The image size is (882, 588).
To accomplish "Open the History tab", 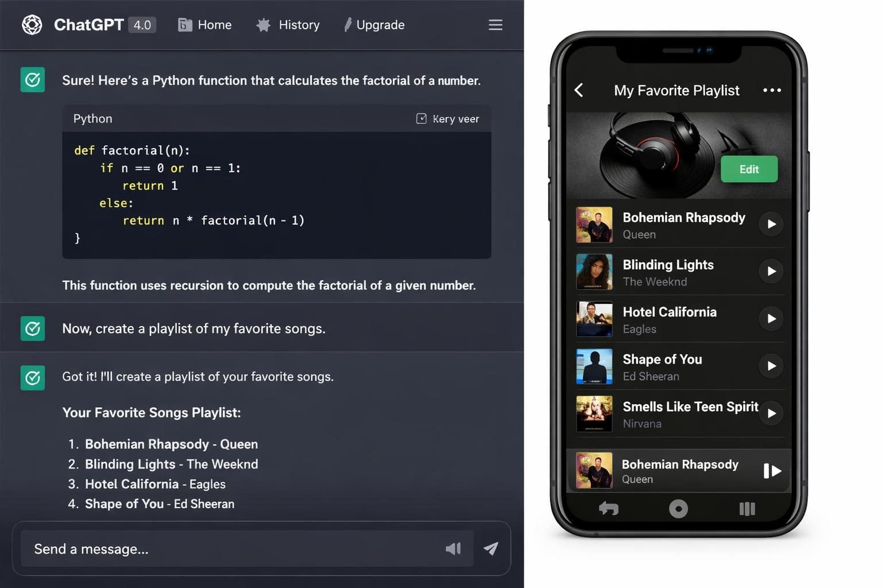I will [x=288, y=25].
